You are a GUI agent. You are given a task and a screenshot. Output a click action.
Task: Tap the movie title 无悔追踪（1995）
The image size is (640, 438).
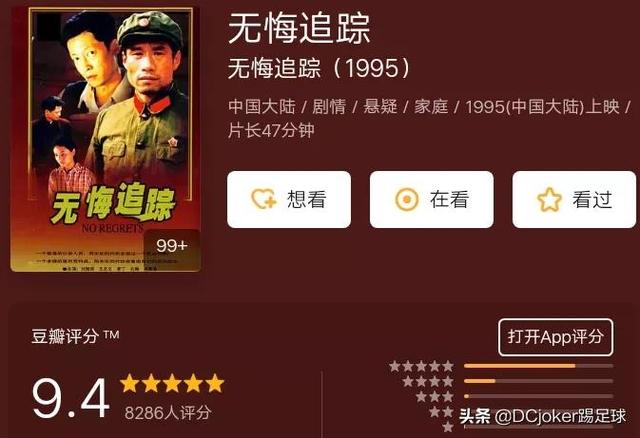[x=319, y=68]
